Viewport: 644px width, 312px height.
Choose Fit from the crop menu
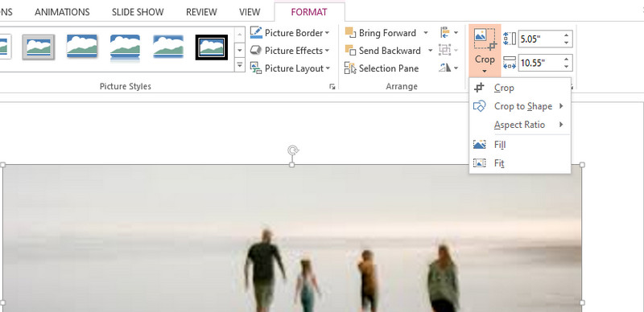click(520, 163)
